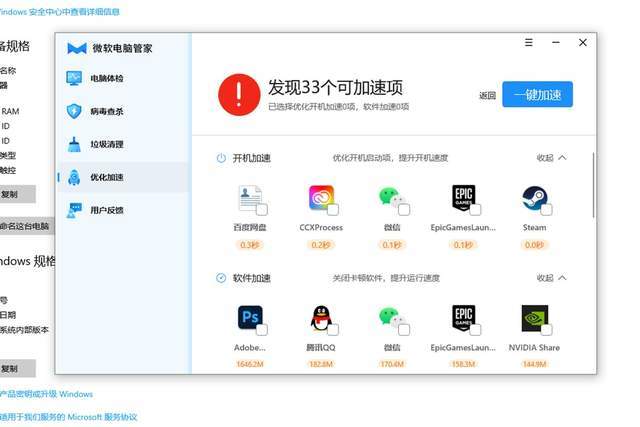Open 电脑体检 in the sidebar

(x=124, y=78)
